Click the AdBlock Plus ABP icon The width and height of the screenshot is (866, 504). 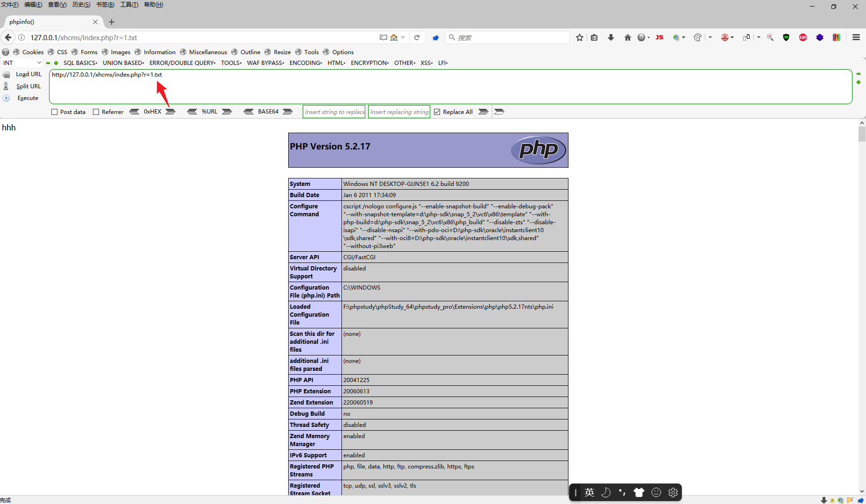click(803, 37)
